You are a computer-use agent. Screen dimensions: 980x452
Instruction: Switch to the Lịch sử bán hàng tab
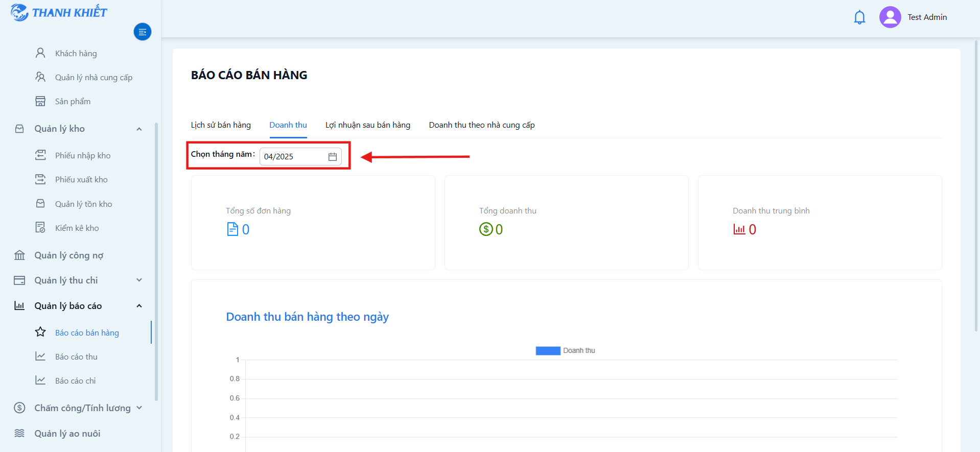coord(221,125)
